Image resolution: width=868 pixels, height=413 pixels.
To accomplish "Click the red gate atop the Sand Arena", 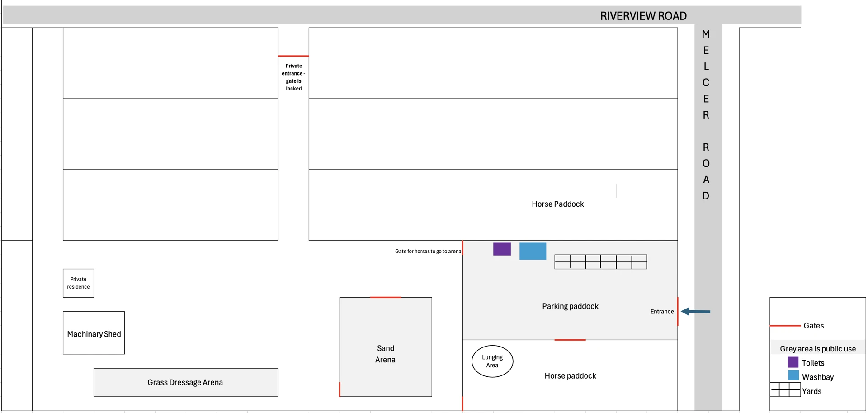I will (x=385, y=297).
